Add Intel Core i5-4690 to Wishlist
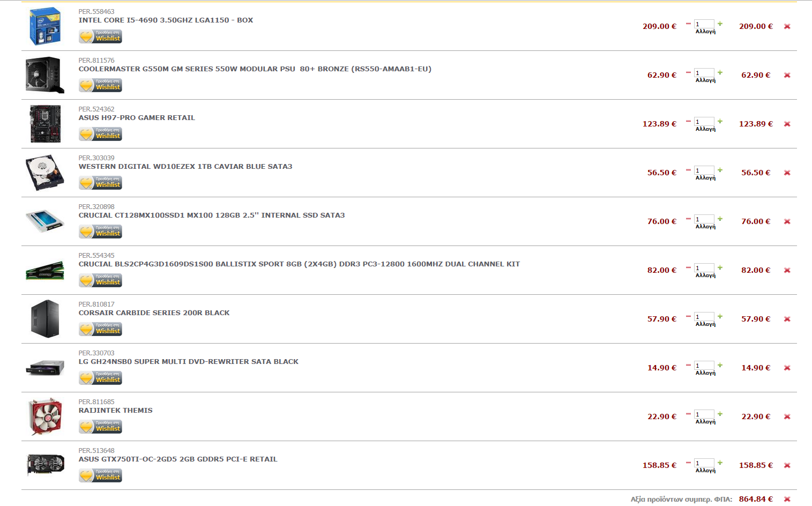The image size is (812, 506). pyautogui.click(x=100, y=36)
